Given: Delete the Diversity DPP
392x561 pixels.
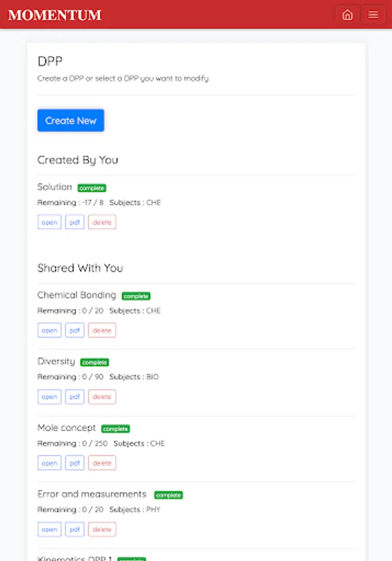Looking at the screenshot, I should point(102,396).
